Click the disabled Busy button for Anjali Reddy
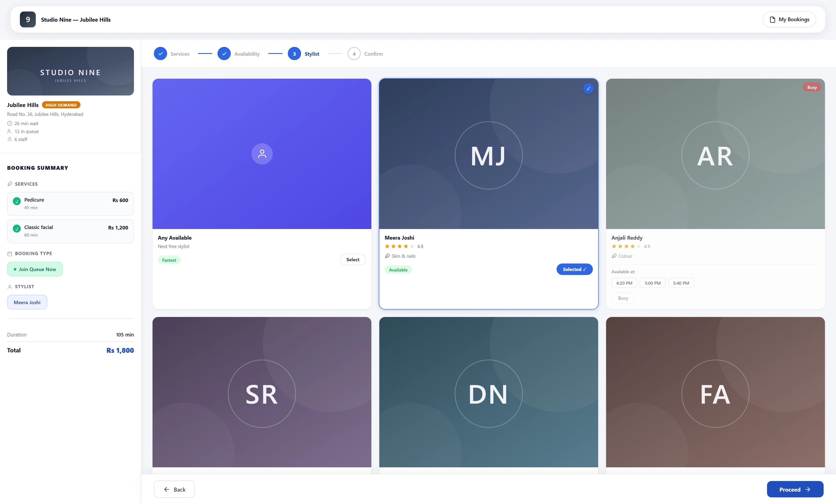Viewport: 836px width, 504px height. [623, 298]
